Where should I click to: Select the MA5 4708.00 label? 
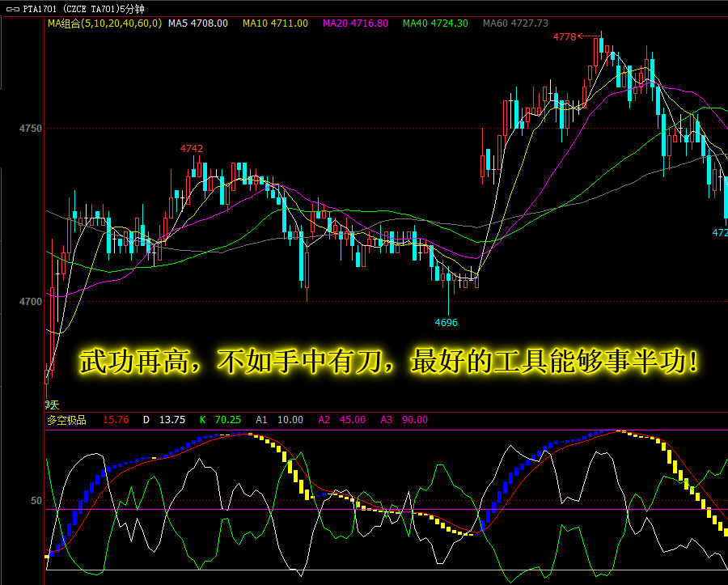[198, 23]
